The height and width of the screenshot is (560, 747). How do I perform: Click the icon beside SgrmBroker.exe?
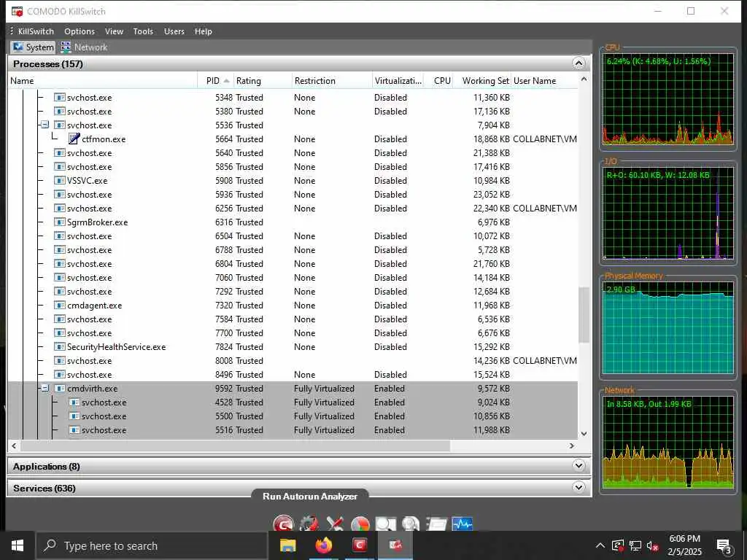click(60, 222)
